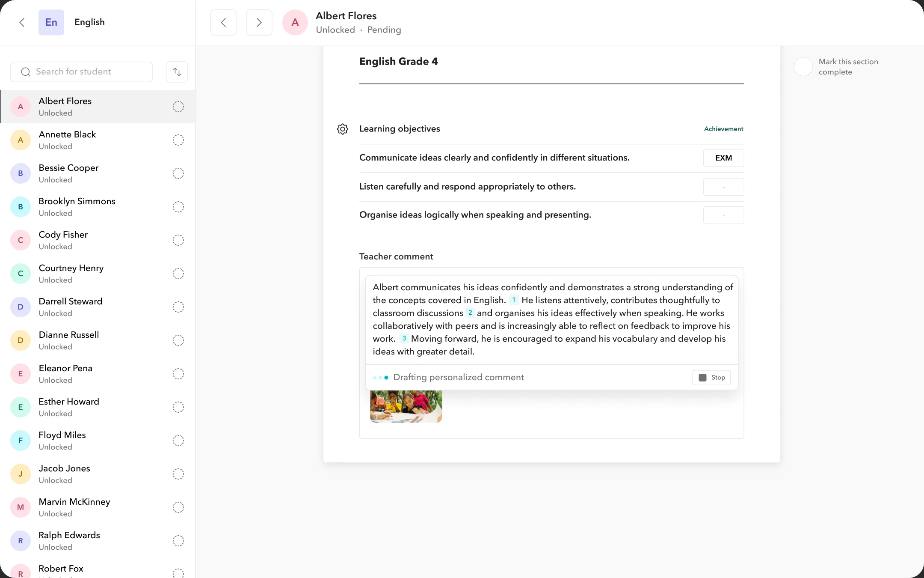This screenshot has height=578, width=924.
Task: Click Bessie Cooper's avatar icon
Action: (21, 173)
